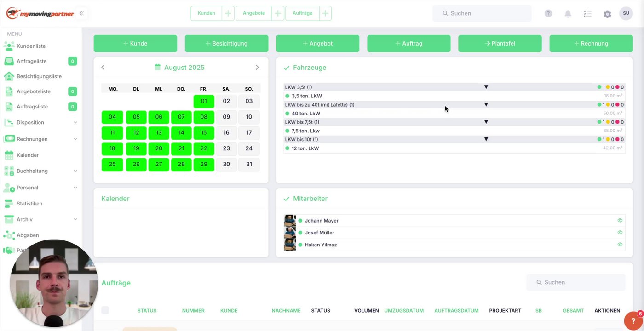Image resolution: width=644 pixels, height=331 pixels.
Task: Open the notifications bell
Action: 568,14
